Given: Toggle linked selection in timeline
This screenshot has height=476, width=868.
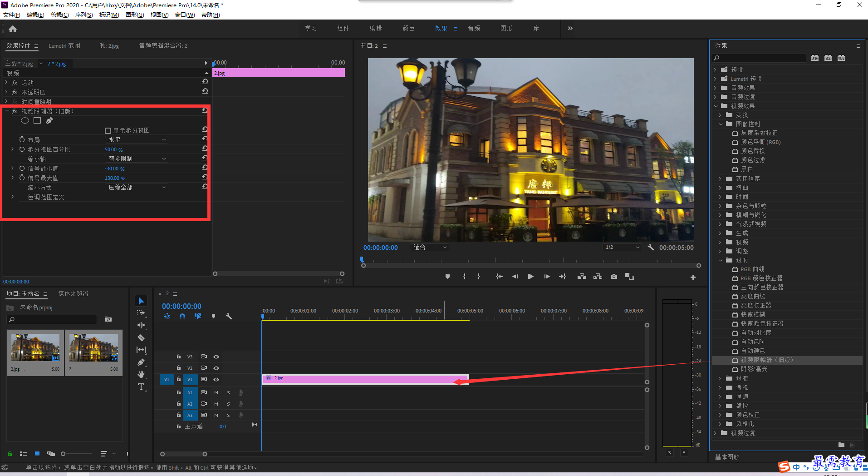Looking at the screenshot, I should [x=198, y=316].
